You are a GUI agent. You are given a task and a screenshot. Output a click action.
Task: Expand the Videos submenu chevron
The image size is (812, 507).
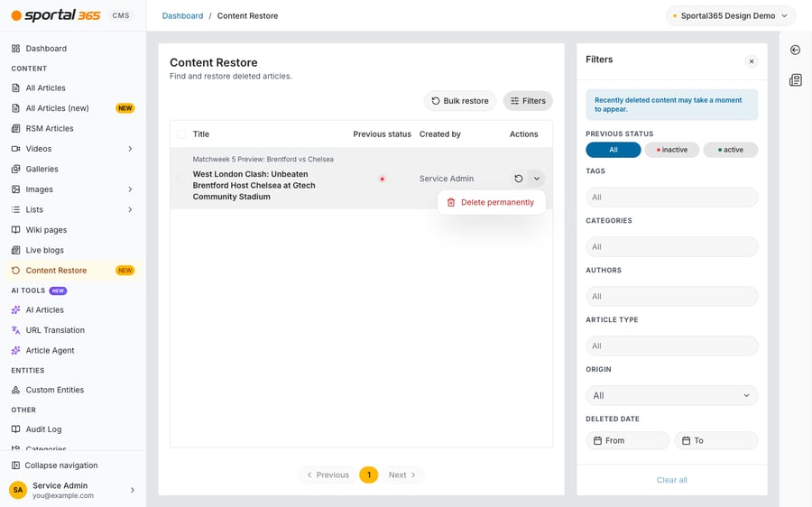pos(130,149)
